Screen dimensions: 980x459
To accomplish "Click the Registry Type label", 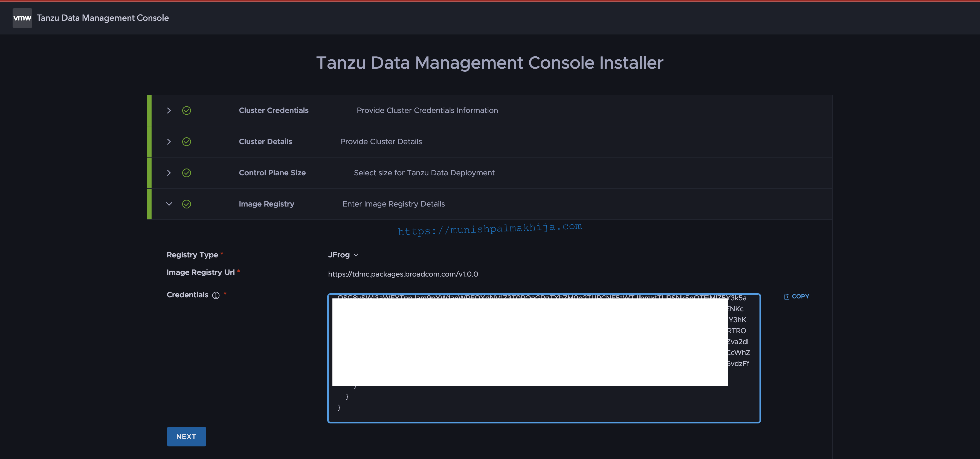I will (193, 255).
